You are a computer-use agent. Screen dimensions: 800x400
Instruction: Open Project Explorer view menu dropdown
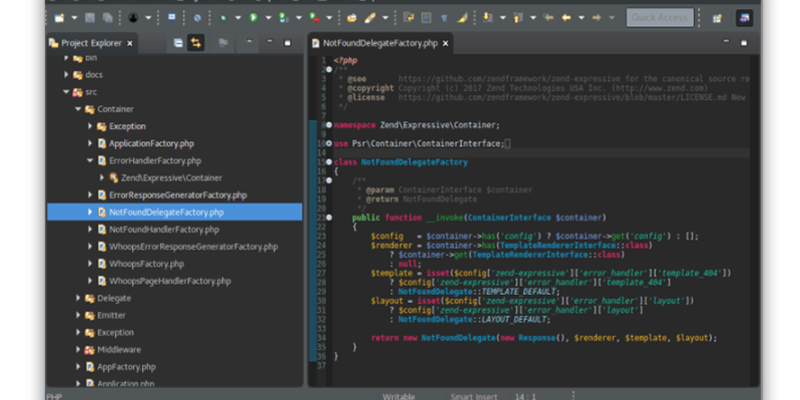[250, 43]
